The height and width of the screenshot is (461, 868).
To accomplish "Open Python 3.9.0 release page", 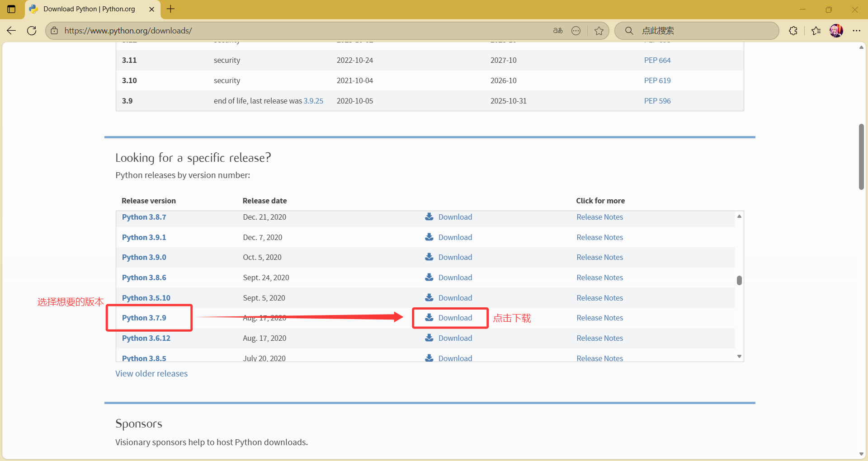I will point(144,257).
